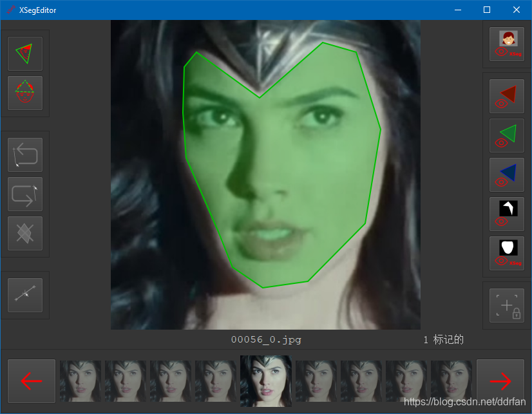The width and height of the screenshot is (532, 414).
Task: Toggle green polygon overlay color view
Action: 506,136
